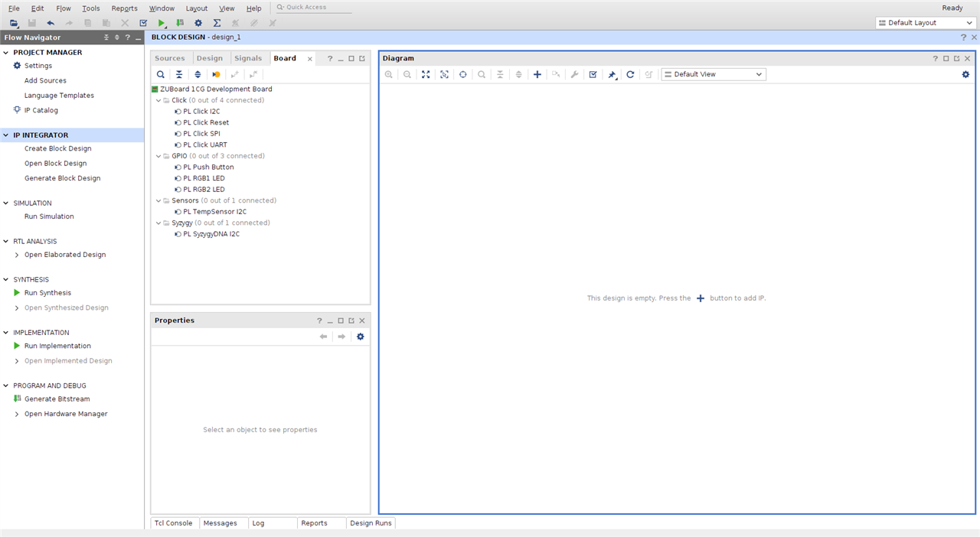980x537 pixels.
Task: Collapse the IP INTEGRATOR section
Action: point(7,135)
